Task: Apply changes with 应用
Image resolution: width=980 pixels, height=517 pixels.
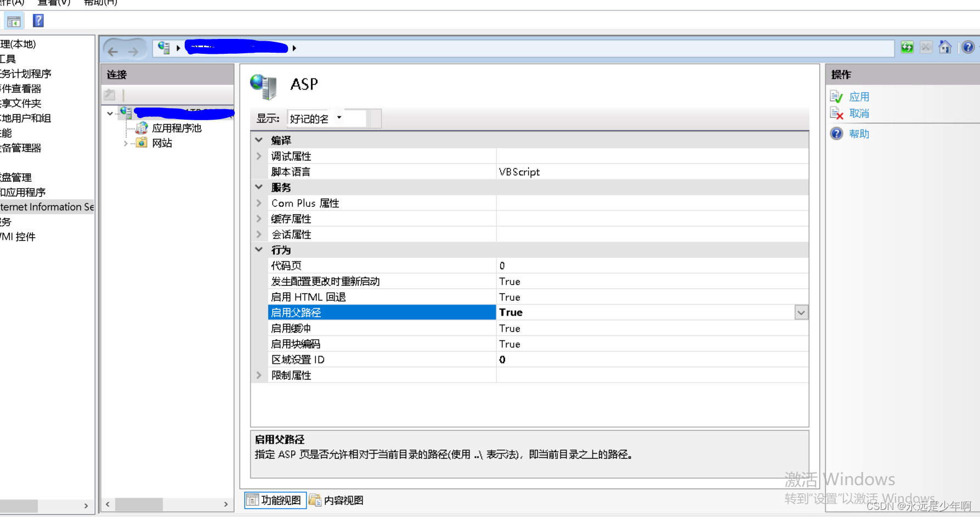Action: (x=859, y=97)
